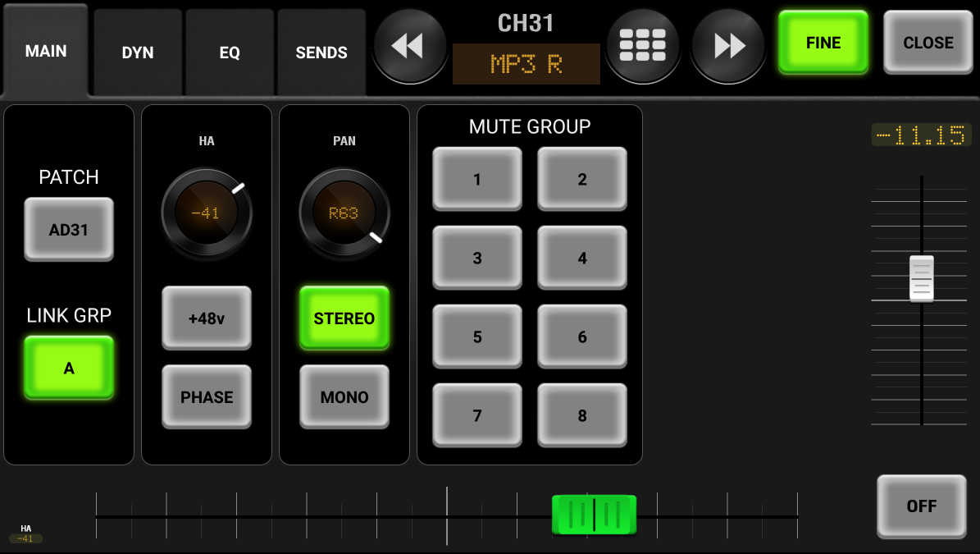
Task: Open the channel grid selector
Action: tap(642, 46)
